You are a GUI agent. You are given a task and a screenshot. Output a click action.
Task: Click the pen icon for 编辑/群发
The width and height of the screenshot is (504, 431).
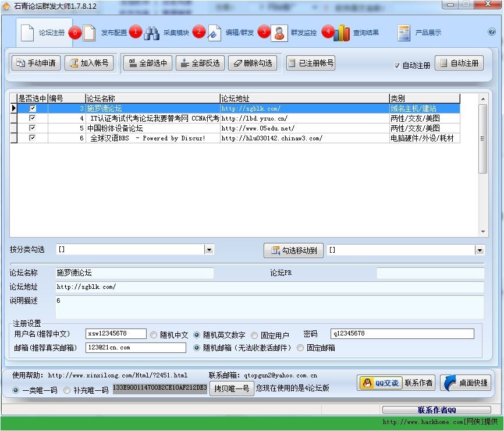(214, 33)
